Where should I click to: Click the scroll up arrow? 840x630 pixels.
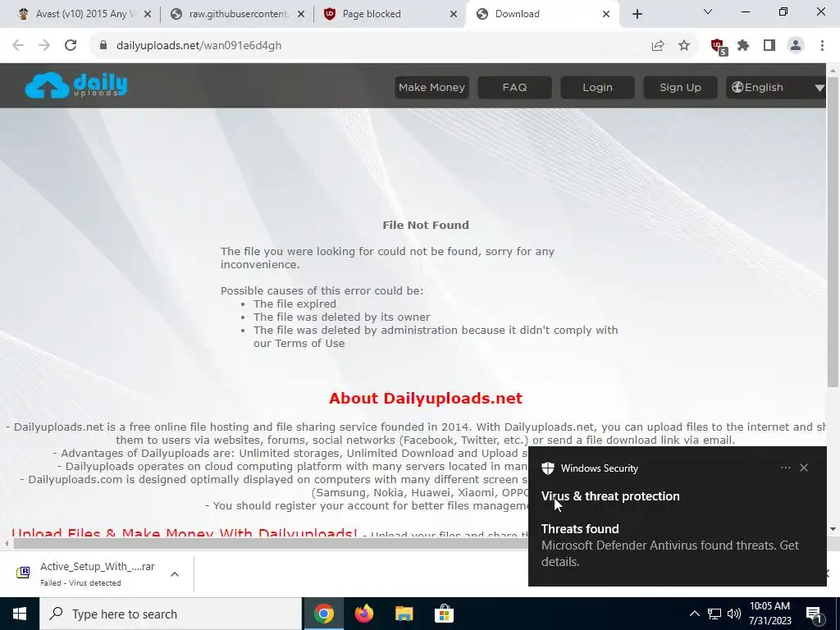point(833,70)
